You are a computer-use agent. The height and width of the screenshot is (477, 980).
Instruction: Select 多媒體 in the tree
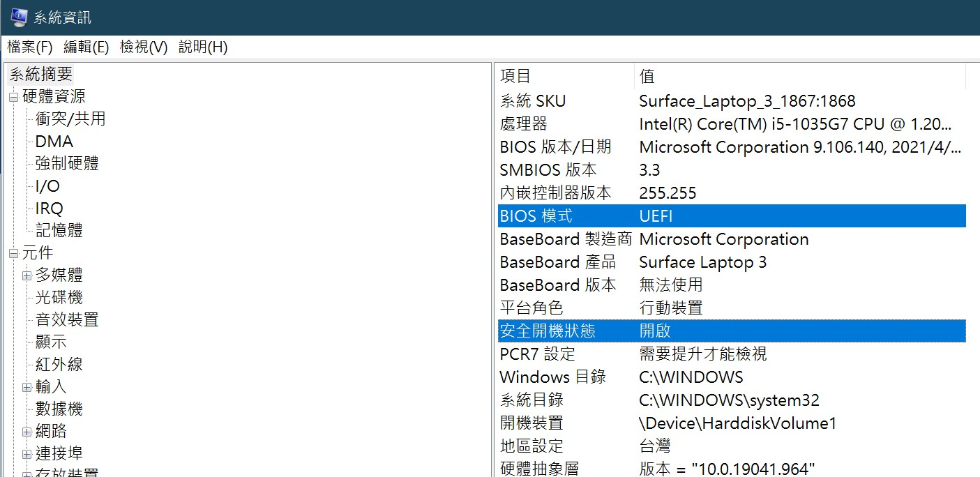click(59, 275)
